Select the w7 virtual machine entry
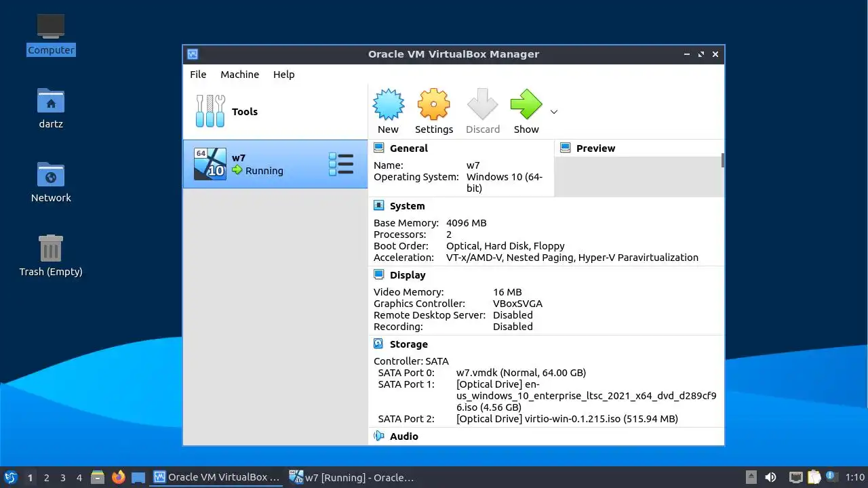 (x=275, y=164)
